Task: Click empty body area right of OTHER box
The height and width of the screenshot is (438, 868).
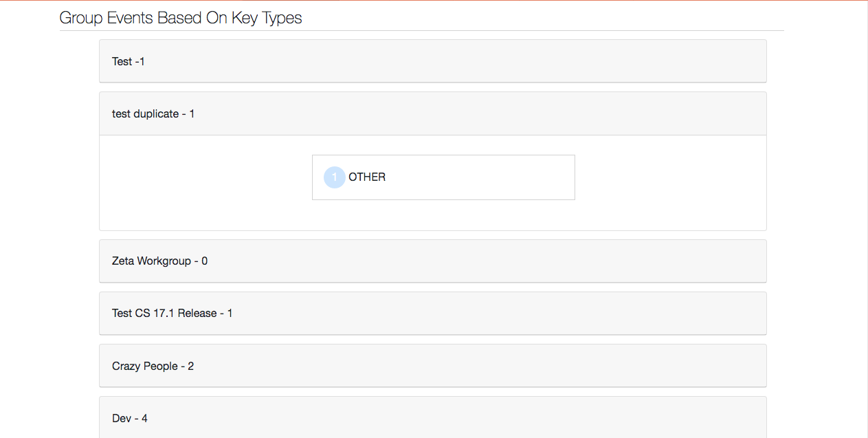Action: point(670,182)
